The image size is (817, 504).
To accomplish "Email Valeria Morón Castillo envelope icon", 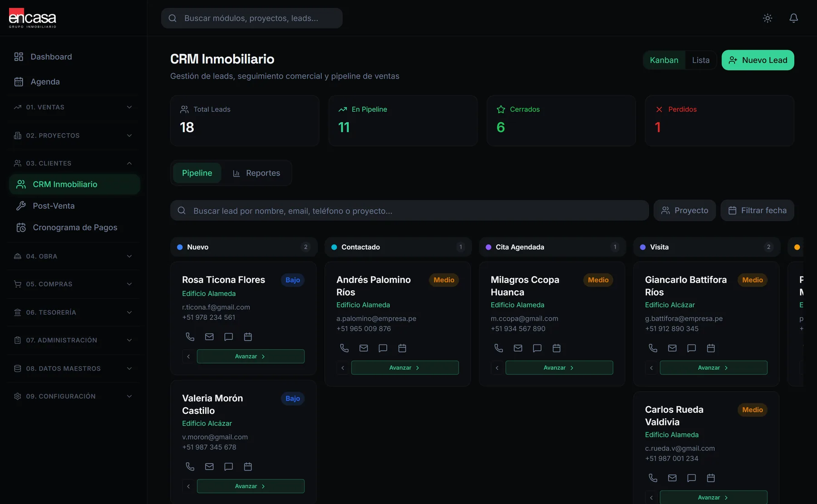I will pyautogui.click(x=209, y=466).
